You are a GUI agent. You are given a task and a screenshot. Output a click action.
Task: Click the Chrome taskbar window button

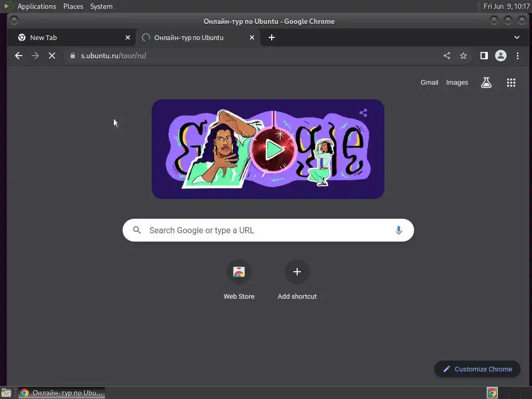point(62,393)
